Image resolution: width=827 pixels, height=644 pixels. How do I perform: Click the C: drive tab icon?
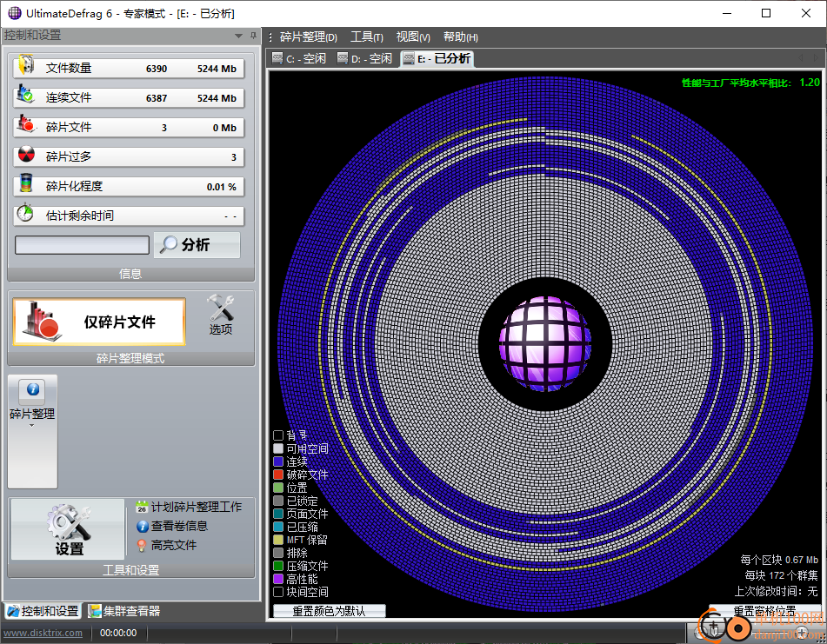point(277,58)
